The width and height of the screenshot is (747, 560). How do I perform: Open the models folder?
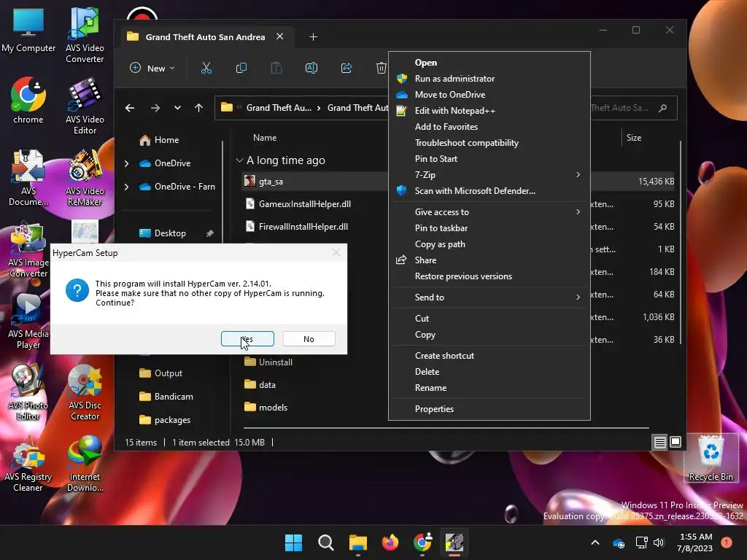(266, 408)
